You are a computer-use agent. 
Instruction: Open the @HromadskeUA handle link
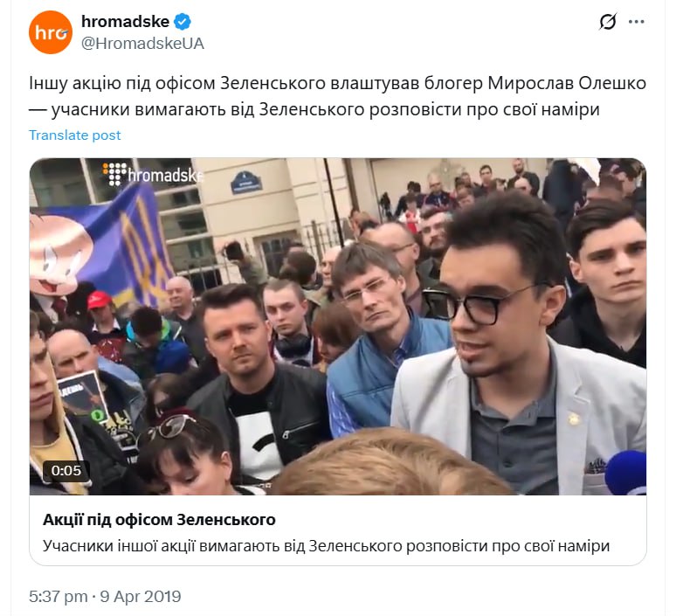point(142,44)
